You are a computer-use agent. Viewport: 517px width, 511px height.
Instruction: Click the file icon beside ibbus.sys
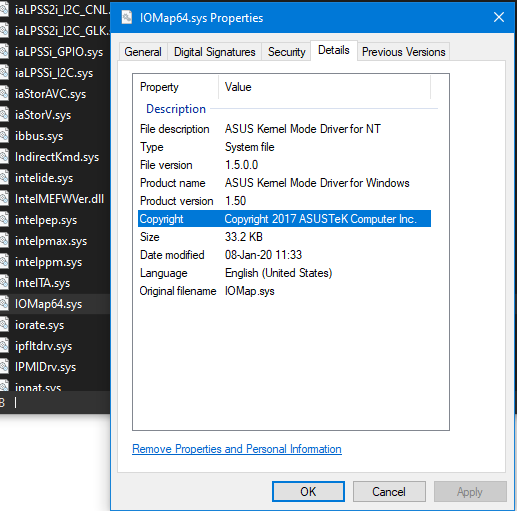4,136
